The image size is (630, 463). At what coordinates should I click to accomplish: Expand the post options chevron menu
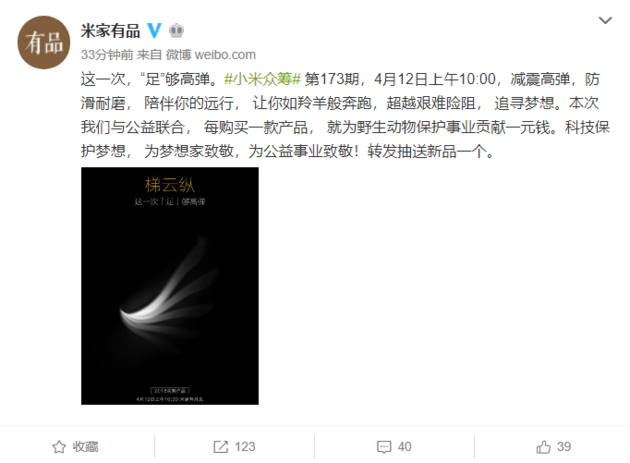(x=605, y=20)
